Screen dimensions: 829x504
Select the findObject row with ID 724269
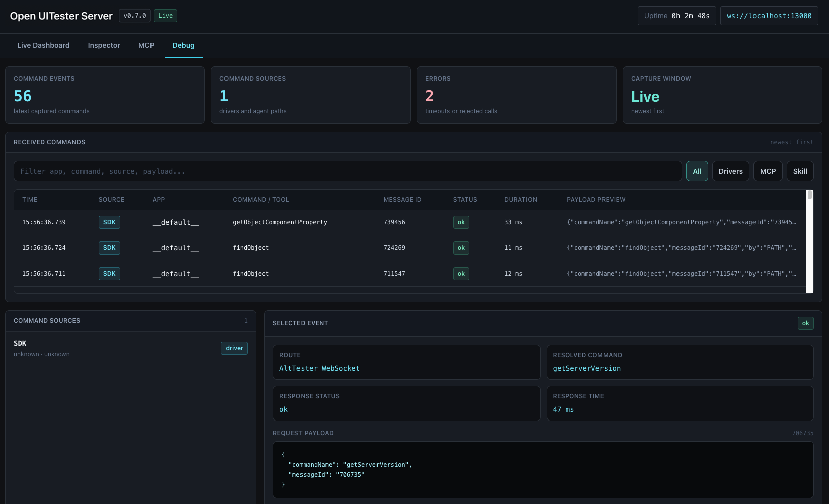(x=410, y=248)
